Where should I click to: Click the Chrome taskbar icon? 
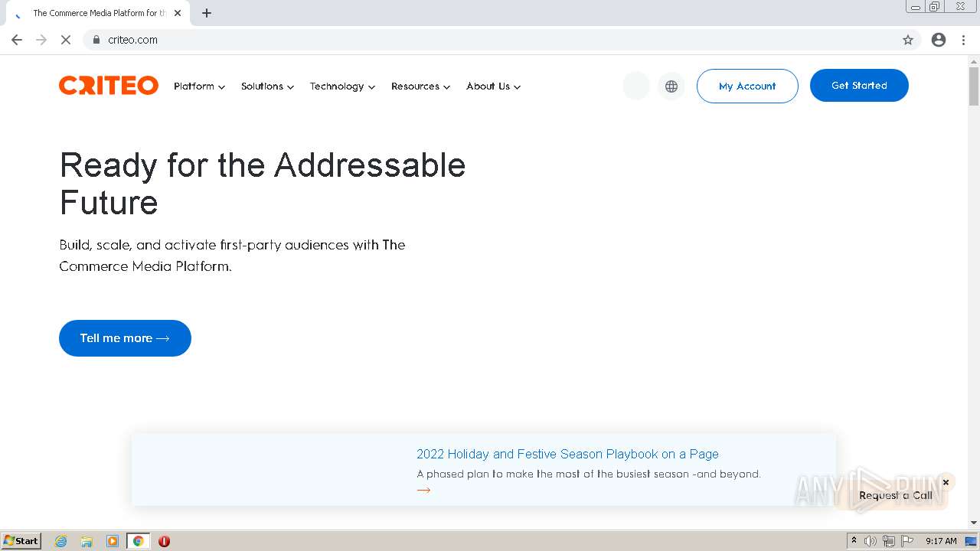[138, 541]
